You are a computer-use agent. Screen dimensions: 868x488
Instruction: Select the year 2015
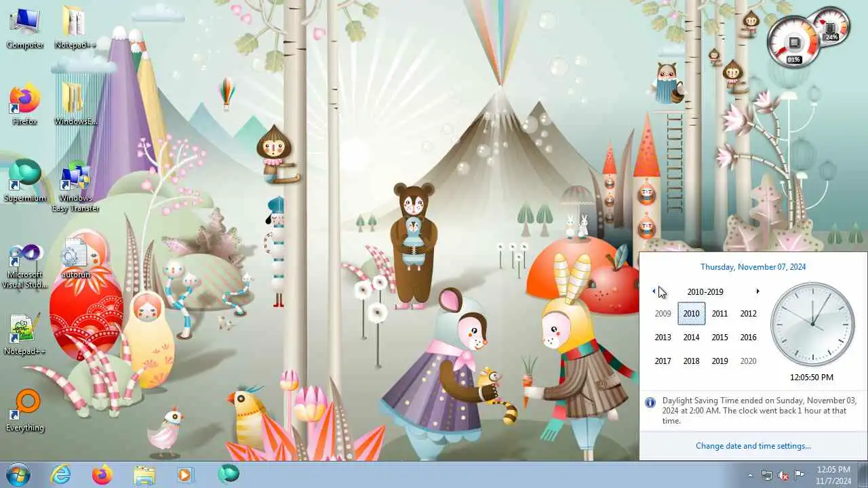719,338
